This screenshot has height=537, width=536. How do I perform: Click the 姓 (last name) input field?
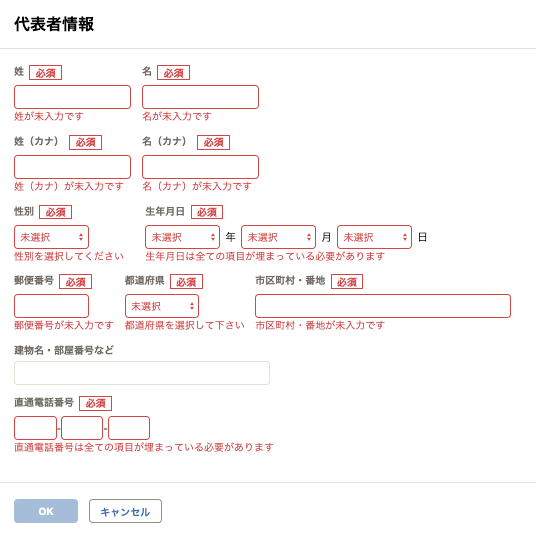pyautogui.click(x=72, y=97)
